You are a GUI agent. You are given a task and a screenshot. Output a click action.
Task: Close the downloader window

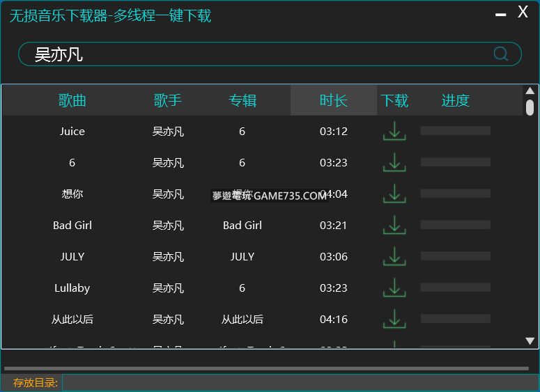tap(523, 12)
